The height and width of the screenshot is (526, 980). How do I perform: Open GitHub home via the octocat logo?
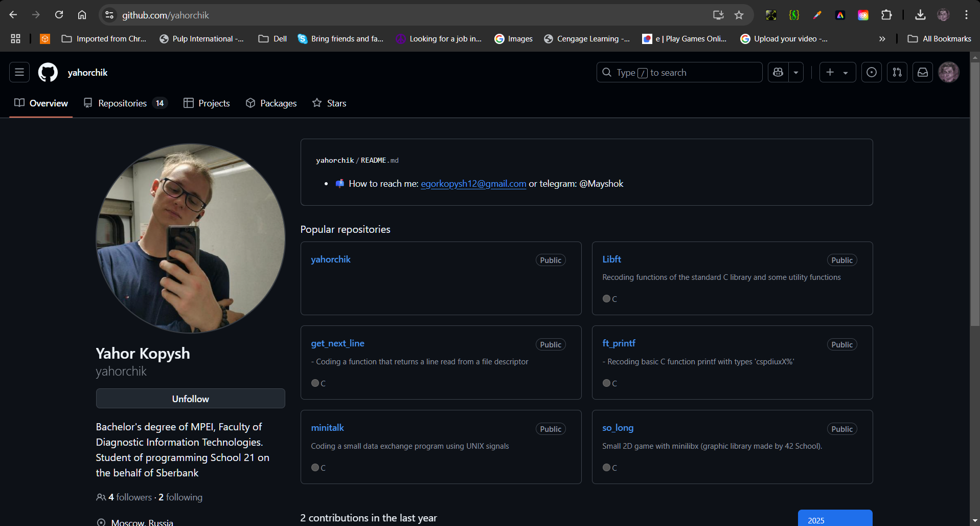tap(47, 72)
